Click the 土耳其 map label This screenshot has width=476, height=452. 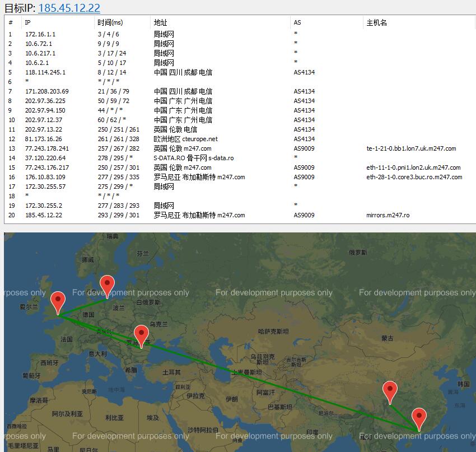click(x=171, y=372)
